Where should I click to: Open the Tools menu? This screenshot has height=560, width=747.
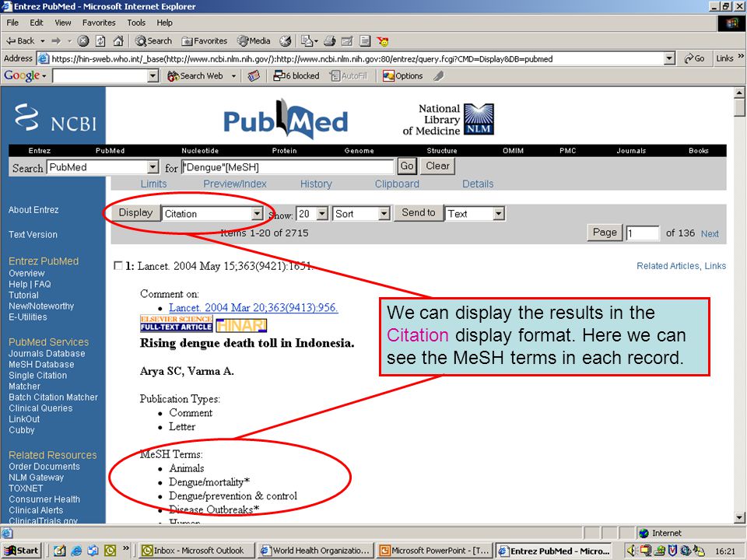[x=136, y=23]
